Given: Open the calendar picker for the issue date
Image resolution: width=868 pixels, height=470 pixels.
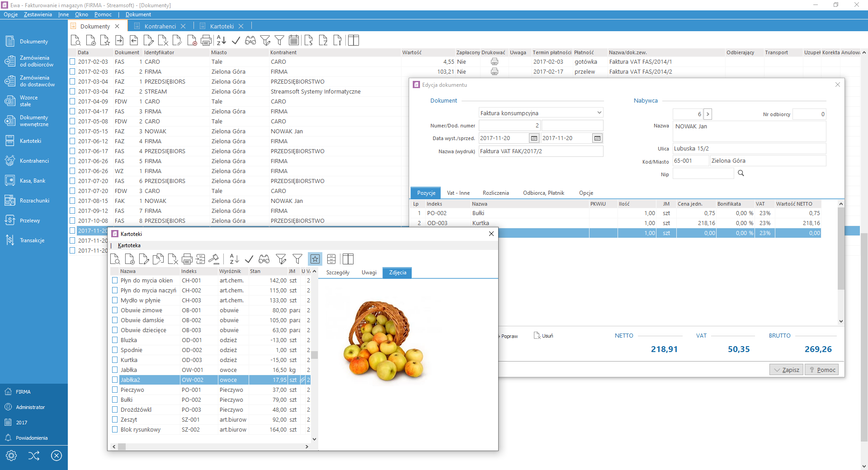Looking at the screenshot, I should coord(534,138).
